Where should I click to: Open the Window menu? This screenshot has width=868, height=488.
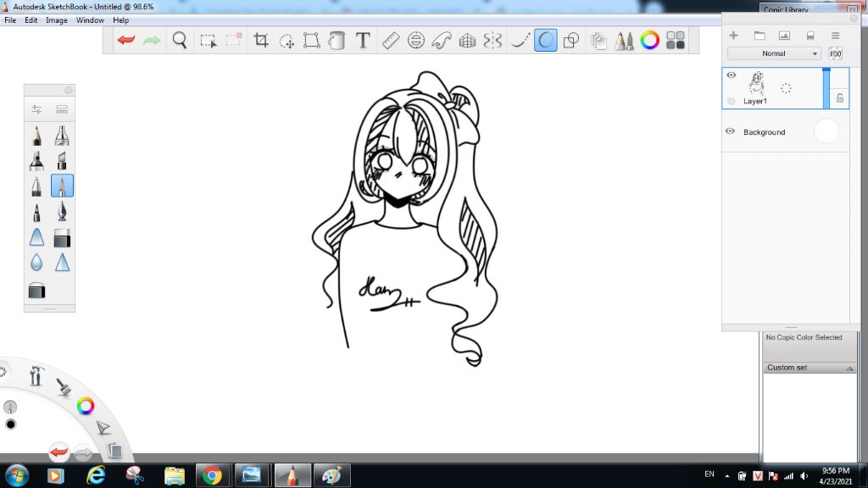(90, 20)
